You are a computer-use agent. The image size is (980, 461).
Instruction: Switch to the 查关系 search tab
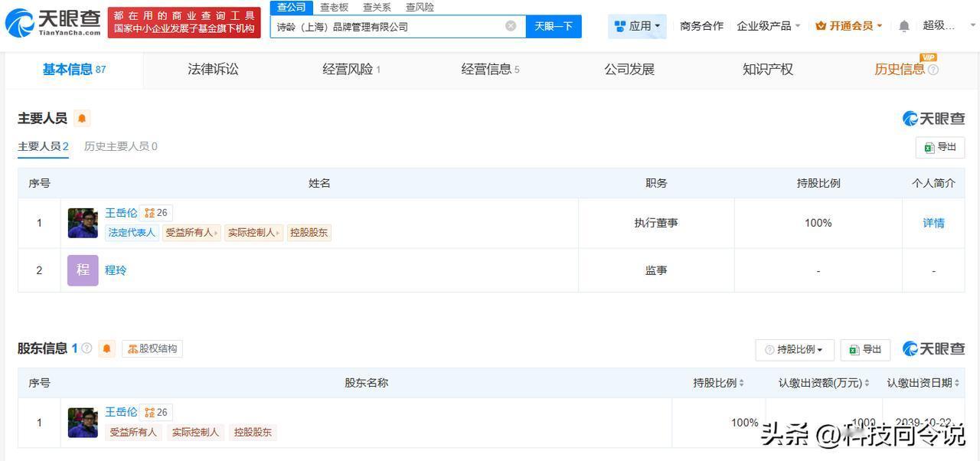click(x=377, y=7)
